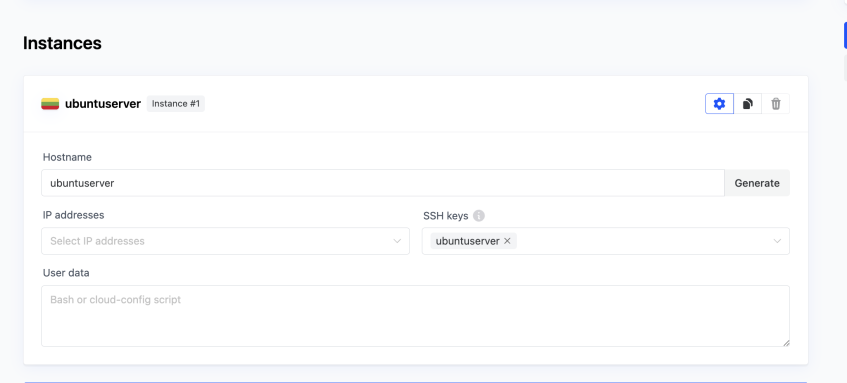Viewport: 847px width, 383px height.
Task: Duplicate instance with the copy icon
Action: click(x=748, y=104)
